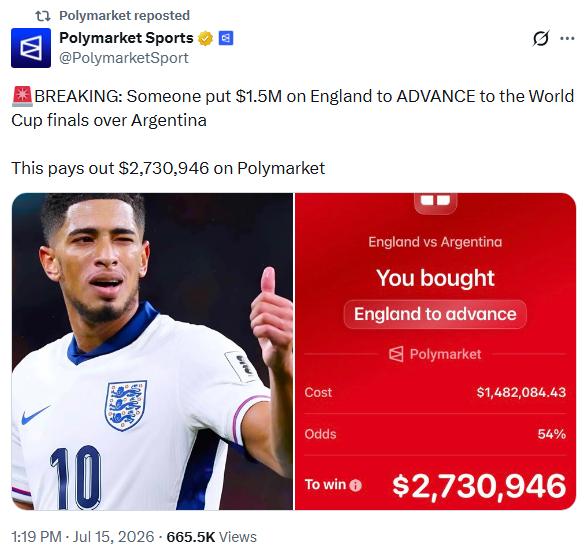Screen dimensions: 585x548
Task: Click the $2,730,946 payout amount
Action: click(479, 486)
